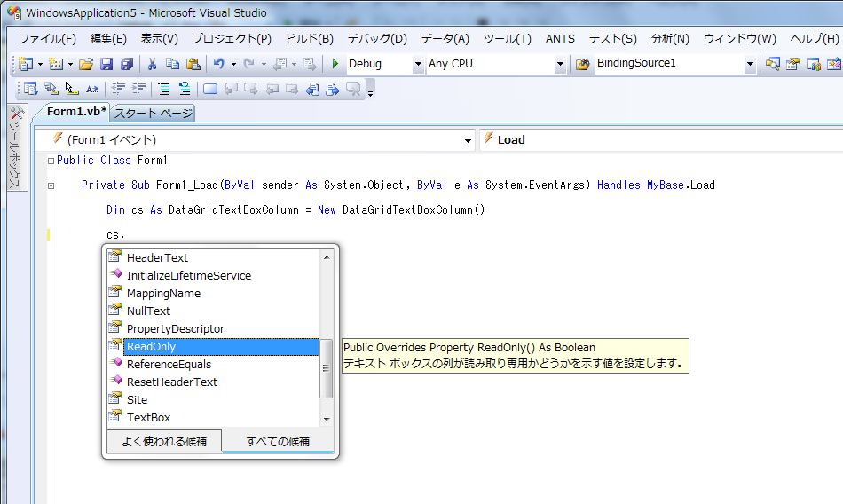843x504 pixels.
Task: Comment out the selected lines icon
Action: click(x=164, y=89)
